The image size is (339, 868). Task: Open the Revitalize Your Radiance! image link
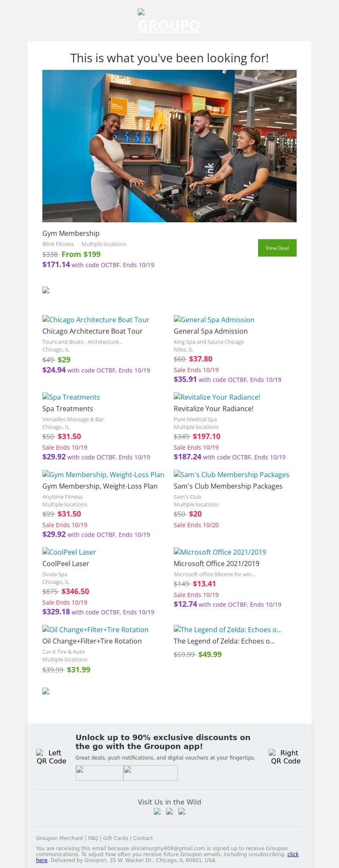[x=217, y=397]
